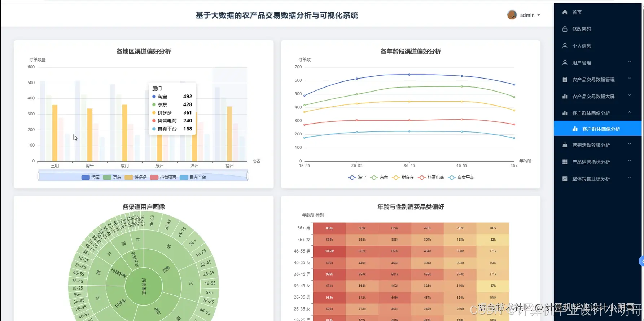Click the chart icon in the highlighted 客户群体画像分析 submenu
Viewport: 644px width, 321px height.
coord(575,129)
